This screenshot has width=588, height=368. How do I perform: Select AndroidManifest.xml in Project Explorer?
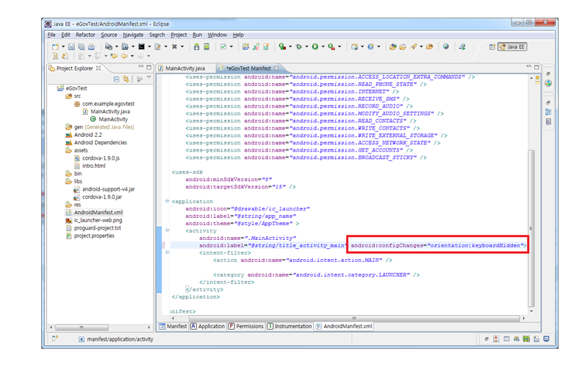tap(98, 213)
